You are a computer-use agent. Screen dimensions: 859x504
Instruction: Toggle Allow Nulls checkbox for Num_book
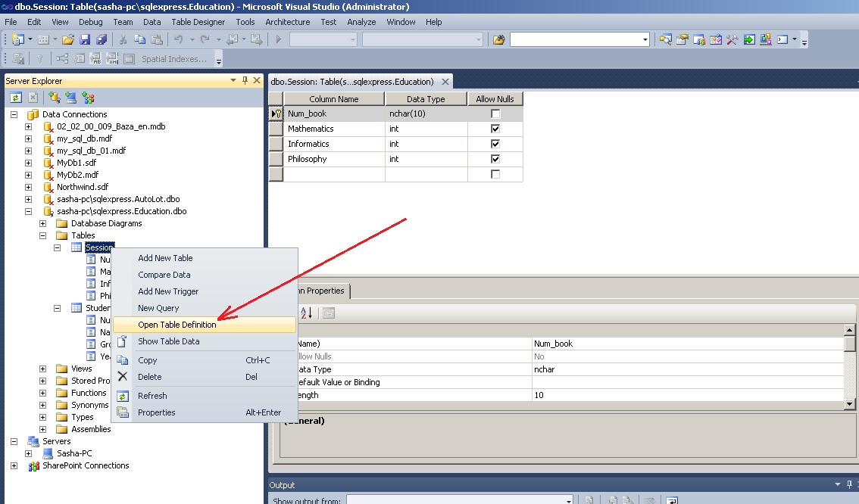[x=495, y=114]
